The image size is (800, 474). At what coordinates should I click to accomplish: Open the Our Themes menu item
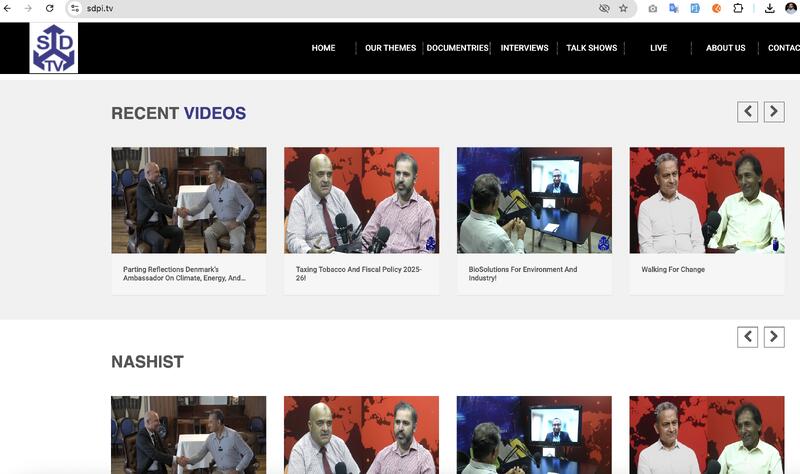coord(390,48)
